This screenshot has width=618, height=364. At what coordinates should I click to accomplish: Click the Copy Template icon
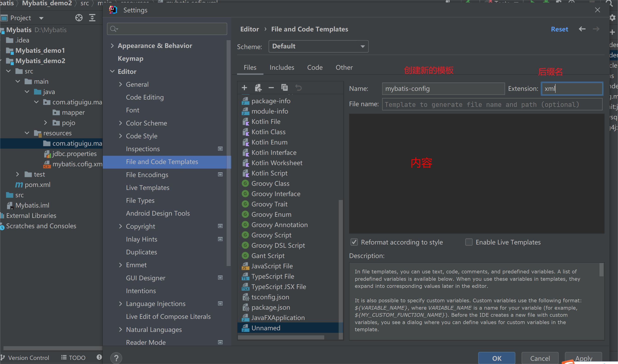[284, 88]
